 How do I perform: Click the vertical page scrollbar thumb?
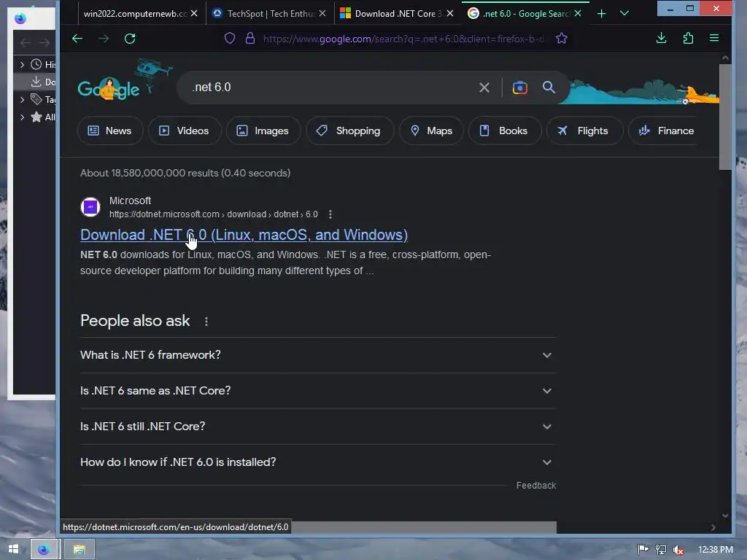coord(725,117)
